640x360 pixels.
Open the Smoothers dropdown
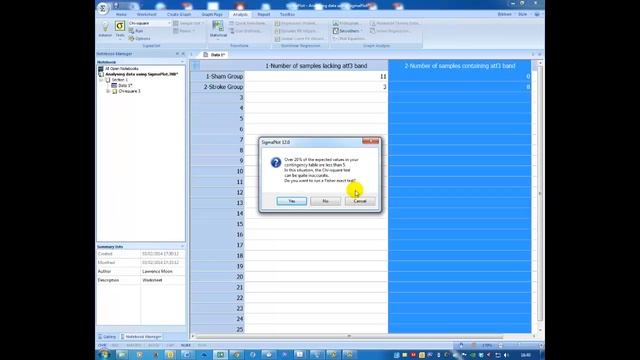(347, 31)
